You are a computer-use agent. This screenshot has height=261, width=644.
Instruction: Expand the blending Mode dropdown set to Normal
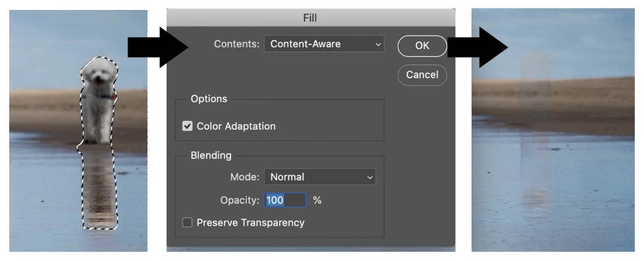(x=320, y=177)
